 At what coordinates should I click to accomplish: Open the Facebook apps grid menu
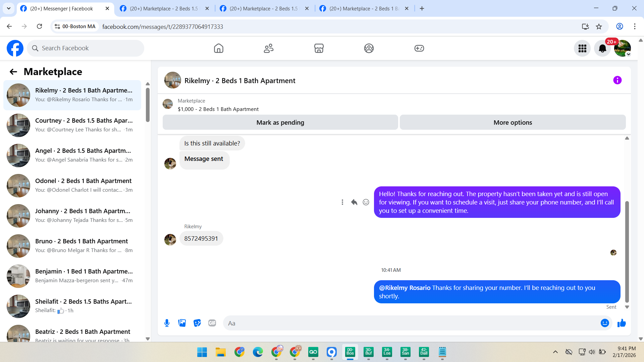coord(582,49)
